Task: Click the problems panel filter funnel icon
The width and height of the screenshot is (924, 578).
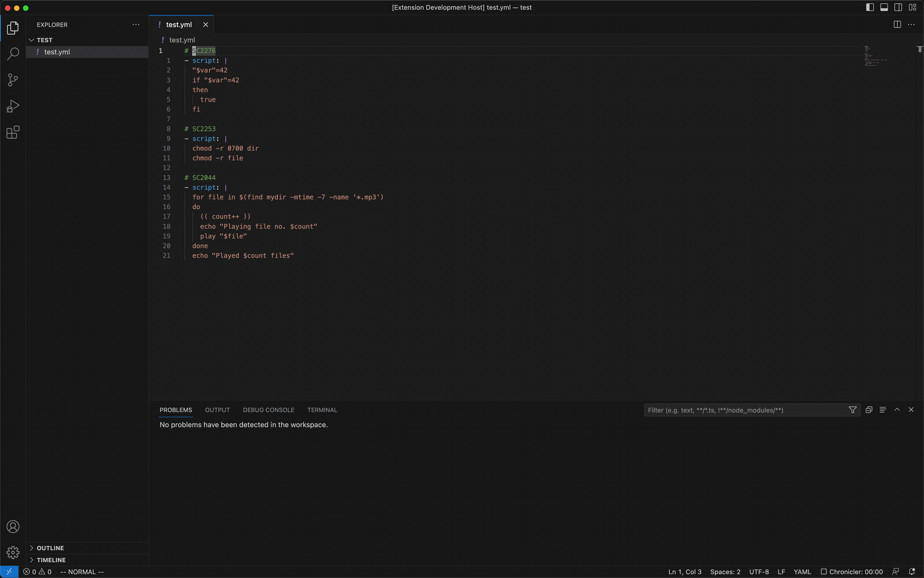Action: click(x=852, y=410)
